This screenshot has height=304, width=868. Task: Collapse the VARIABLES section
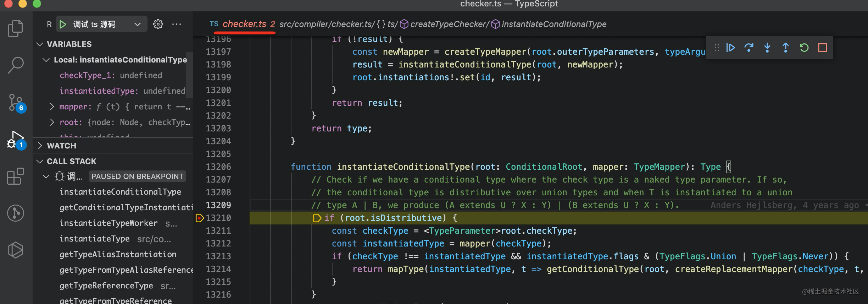pyautogui.click(x=40, y=44)
